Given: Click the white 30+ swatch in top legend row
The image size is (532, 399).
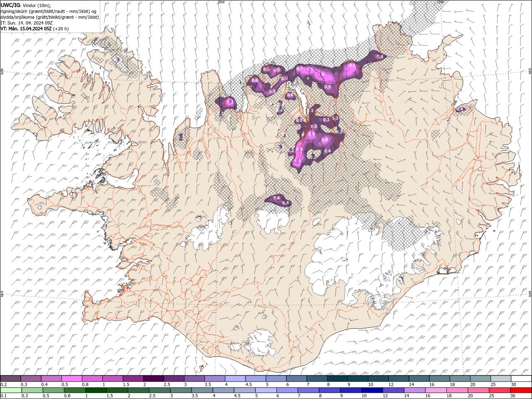Looking at the screenshot, I should pyautogui.click(x=522, y=379).
